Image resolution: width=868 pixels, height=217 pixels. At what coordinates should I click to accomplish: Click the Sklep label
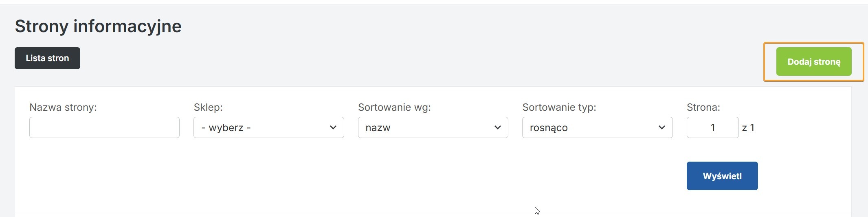point(208,107)
